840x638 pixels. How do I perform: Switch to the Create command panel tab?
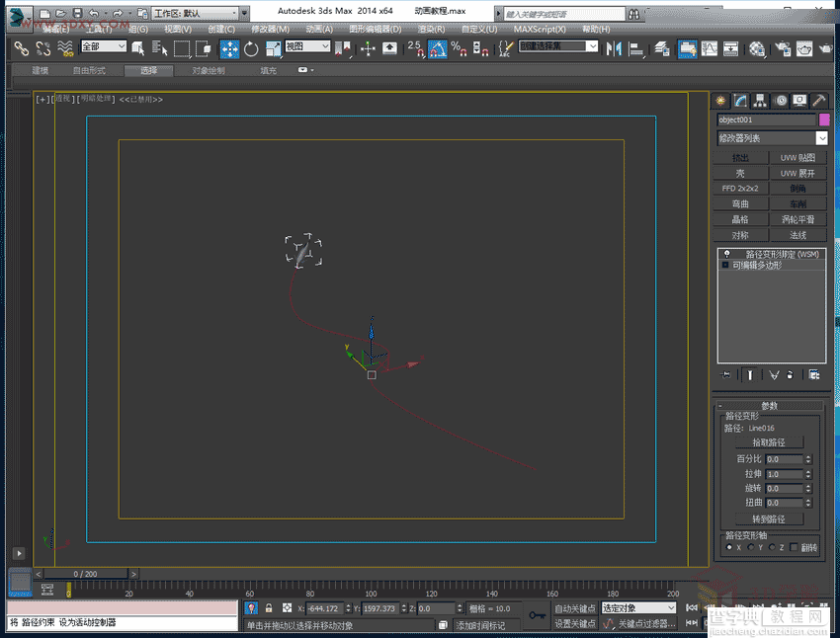tap(720, 101)
